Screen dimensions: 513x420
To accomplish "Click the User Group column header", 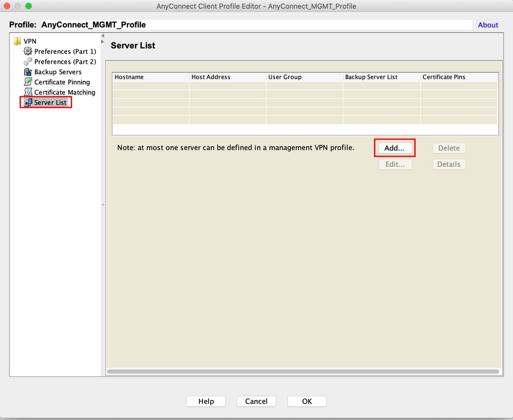I will (x=305, y=77).
